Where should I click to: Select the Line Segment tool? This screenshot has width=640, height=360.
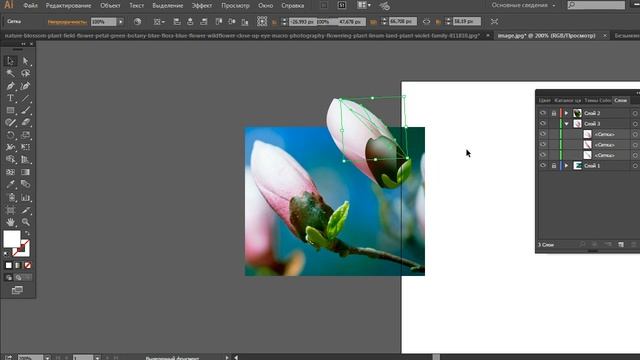click(25, 98)
